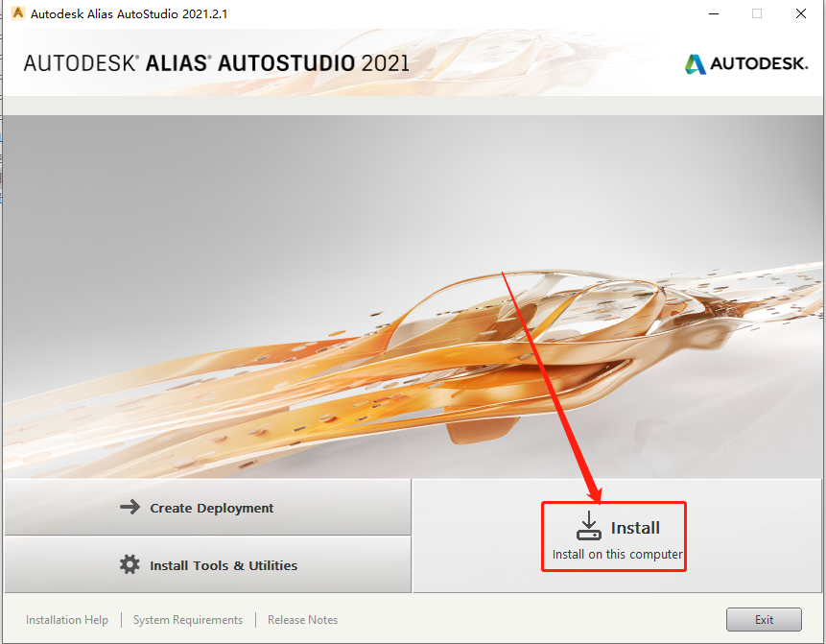Click the Alias app icon in title bar

18,12
